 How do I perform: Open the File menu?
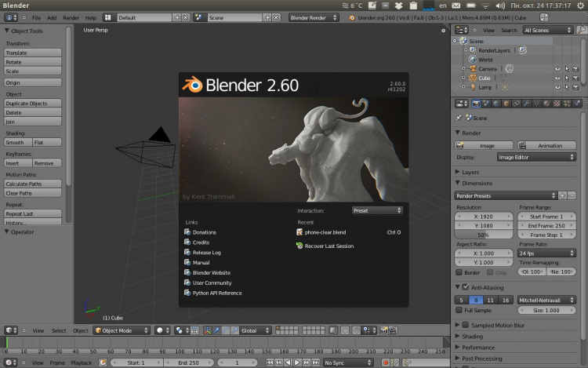pyautogui.click(x=36, y=17)
